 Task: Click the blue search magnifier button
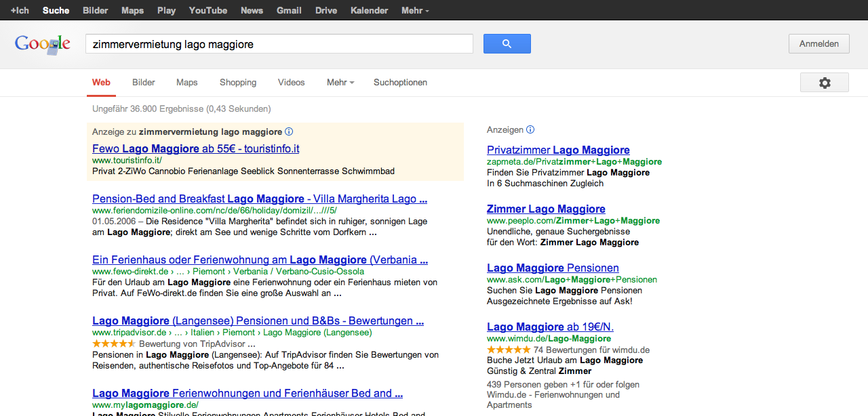(x=507, y=44)
